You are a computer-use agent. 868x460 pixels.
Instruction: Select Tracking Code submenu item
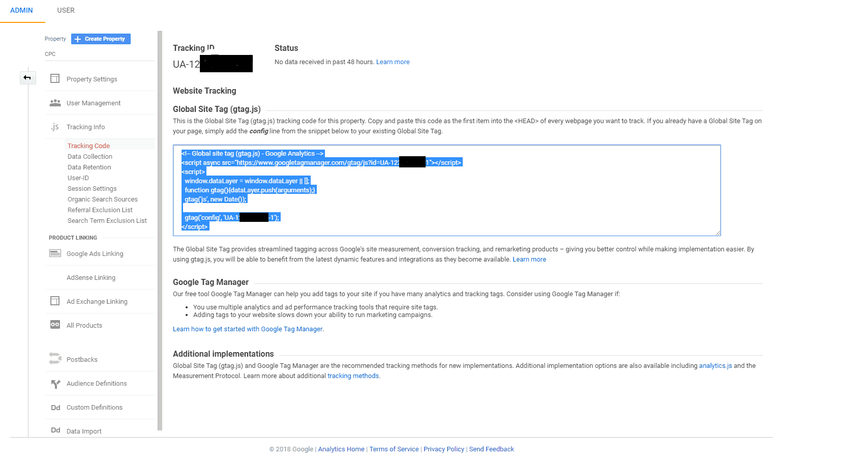88,146
